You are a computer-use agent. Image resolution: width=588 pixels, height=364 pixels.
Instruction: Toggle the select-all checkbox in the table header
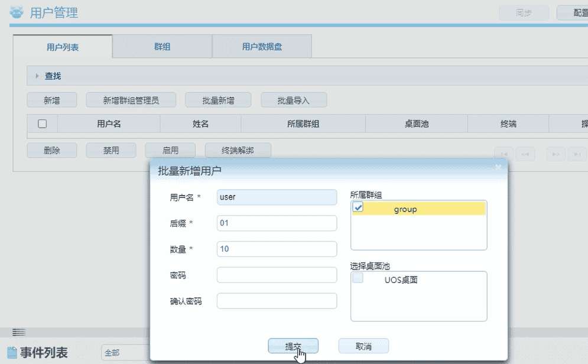pyautogui.click(x=41, y=123)
